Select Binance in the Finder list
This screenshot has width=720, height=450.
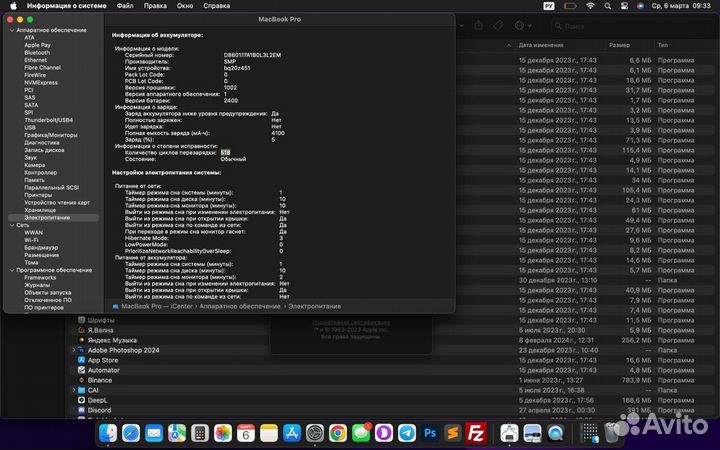pyautogui.click(x=100, y=380)
